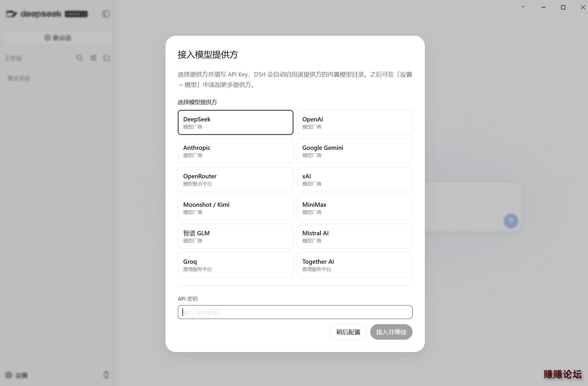The image size is (588, 386).
Task: Choose 智谱 GLM as provider
Action: point(235,236)
